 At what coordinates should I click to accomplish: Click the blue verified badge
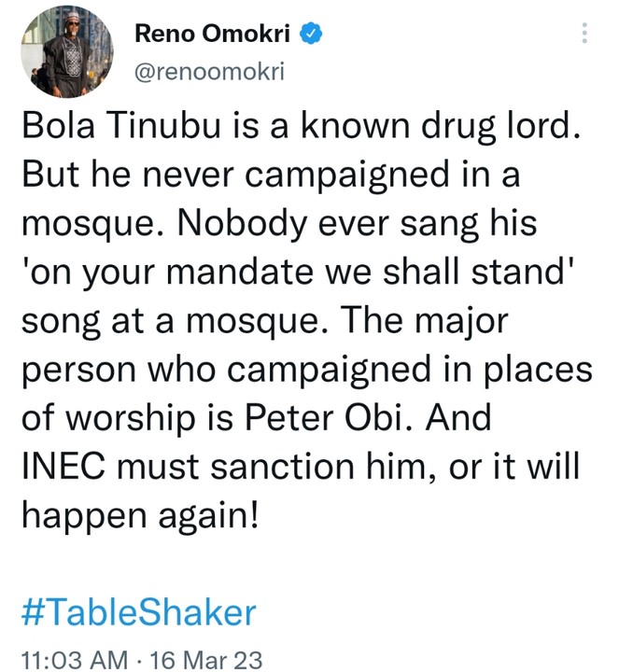click(x=315, y=35)
